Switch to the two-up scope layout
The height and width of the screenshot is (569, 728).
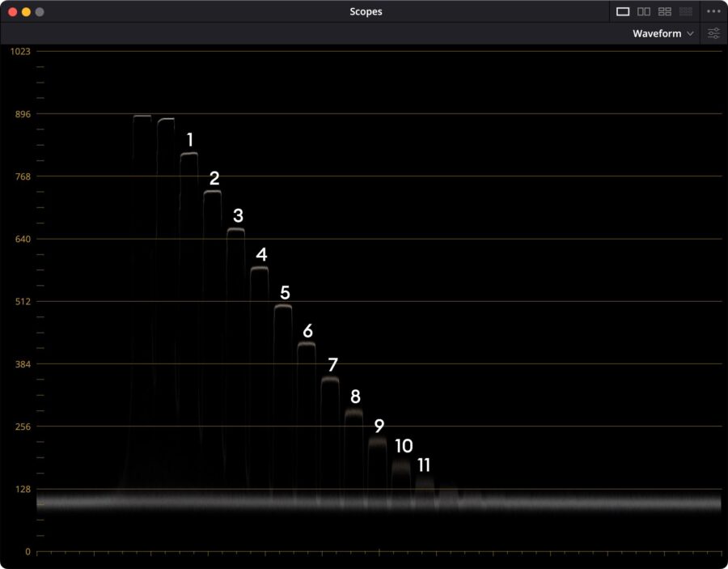tap(643, 11)
